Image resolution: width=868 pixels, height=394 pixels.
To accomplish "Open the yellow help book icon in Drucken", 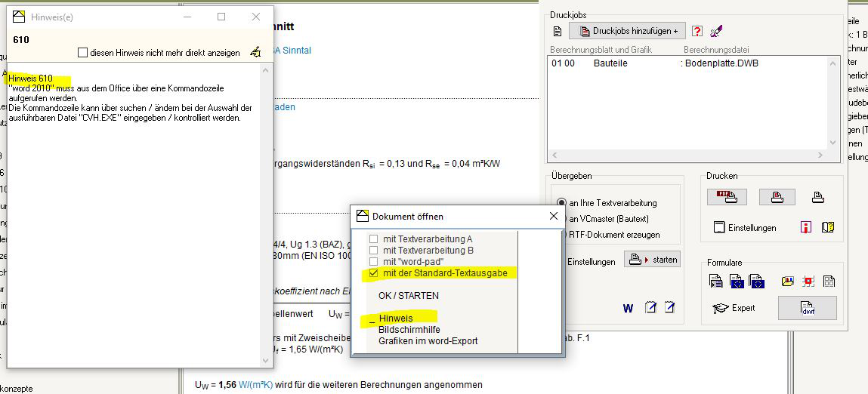I will (x=828, y=227).
